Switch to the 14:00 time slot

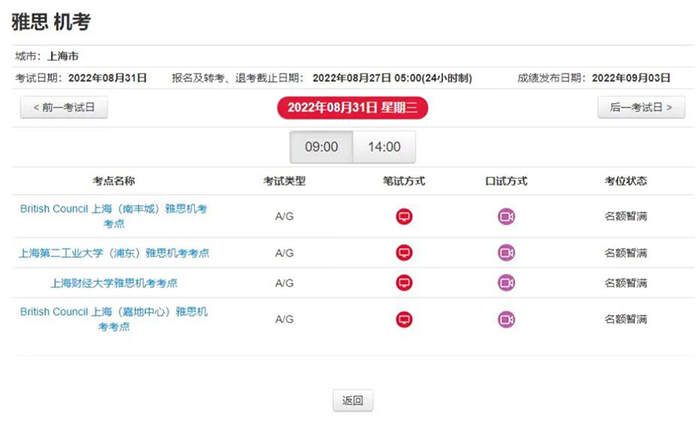384,147
